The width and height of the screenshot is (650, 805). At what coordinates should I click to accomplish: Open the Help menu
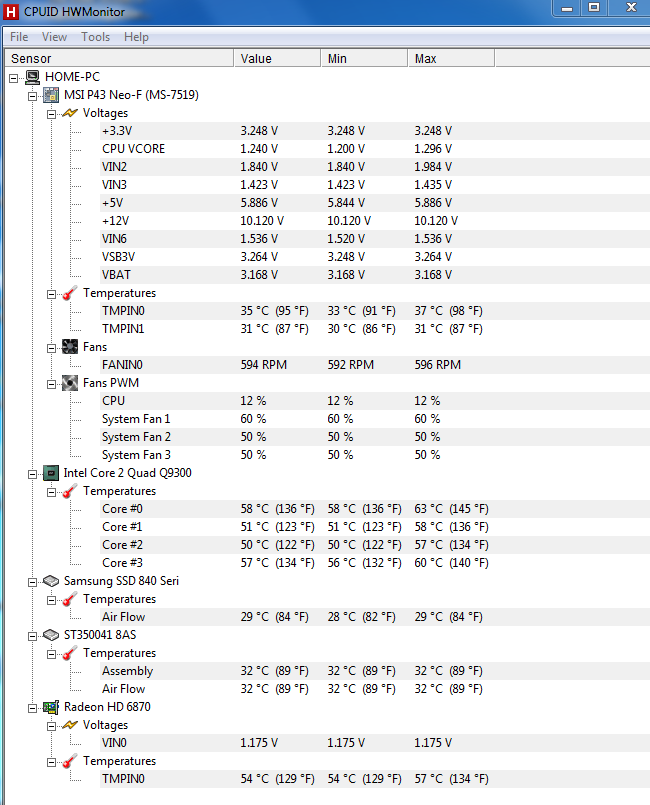pos(136,37)
